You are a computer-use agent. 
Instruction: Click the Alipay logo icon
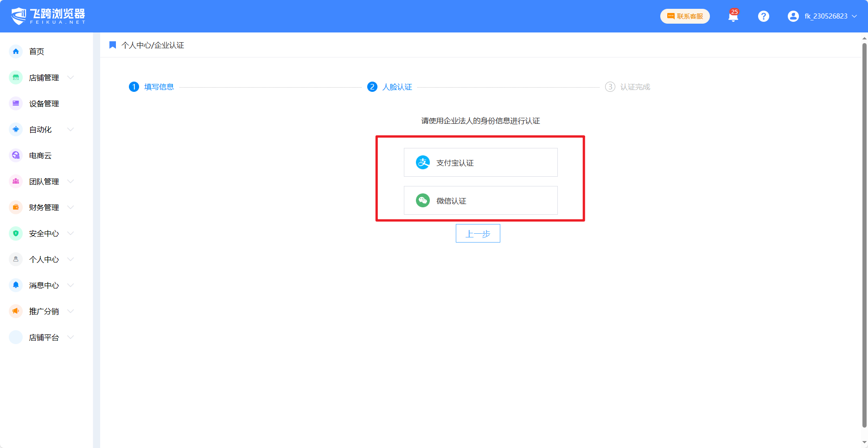tap(422, 162)
